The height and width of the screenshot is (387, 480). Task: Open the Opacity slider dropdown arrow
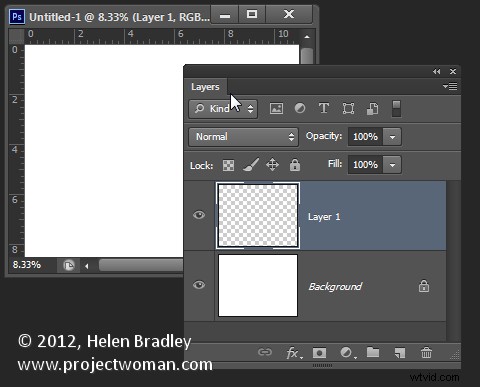(392, 137)
